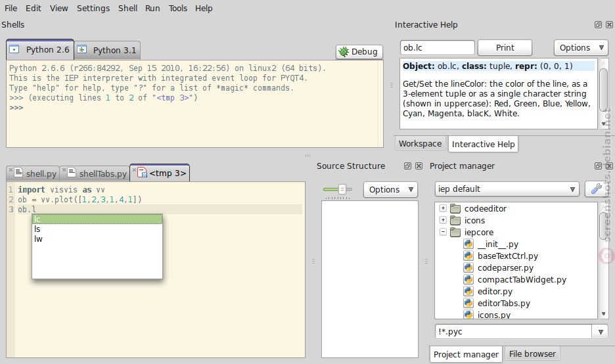This screenshot has height=364, width=615.
Task: Select __init__.py in project tree
Action: 498,244
